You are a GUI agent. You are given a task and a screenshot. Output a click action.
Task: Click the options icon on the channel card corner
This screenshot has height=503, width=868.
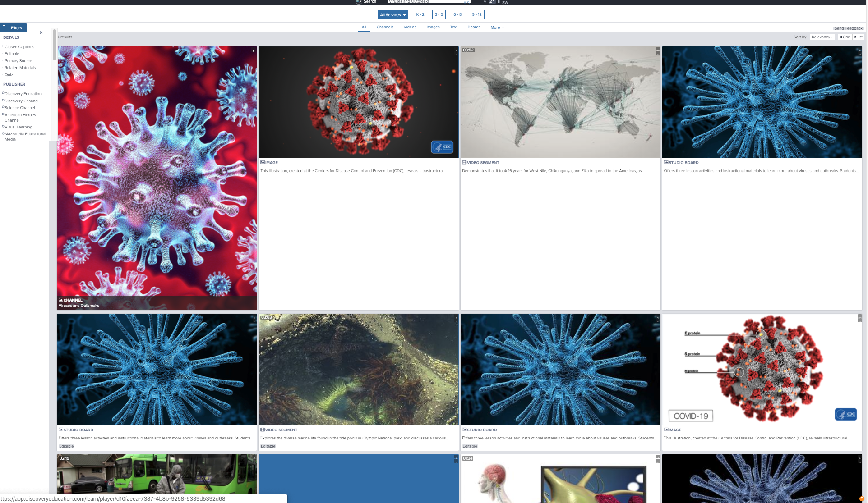(x=254, y=51)
